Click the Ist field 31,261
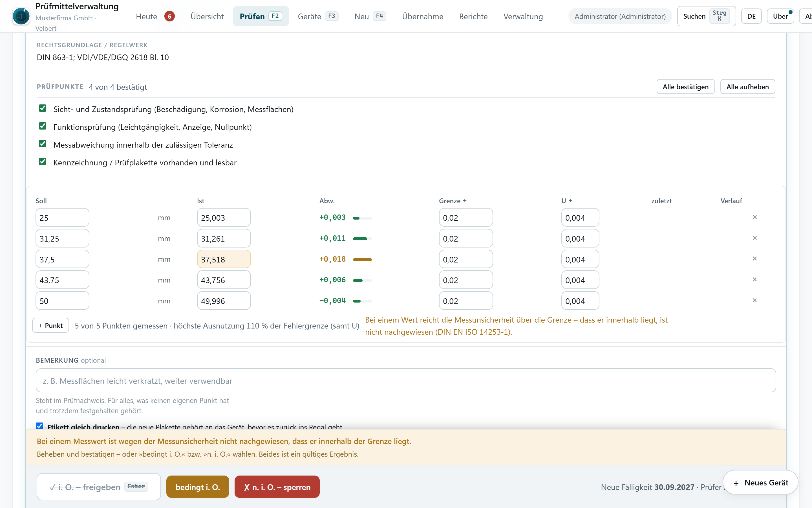The height and width of the screenshot is (508, 812). (x=224, y=238)
